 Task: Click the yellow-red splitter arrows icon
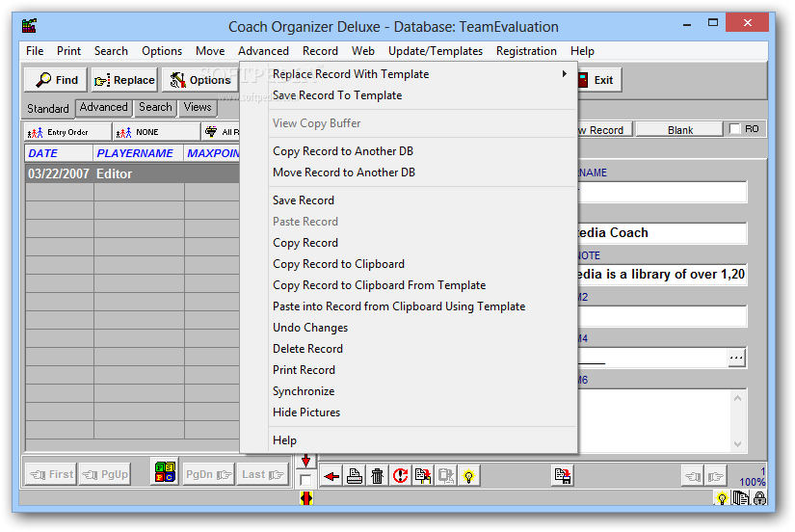tap(306, 498)
